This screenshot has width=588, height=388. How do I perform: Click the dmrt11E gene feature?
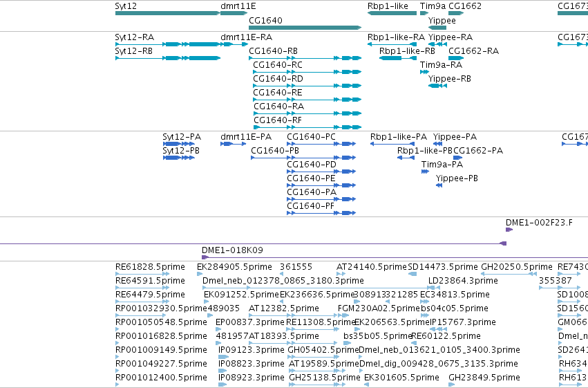pyautogui.click(x=234, y=13)
